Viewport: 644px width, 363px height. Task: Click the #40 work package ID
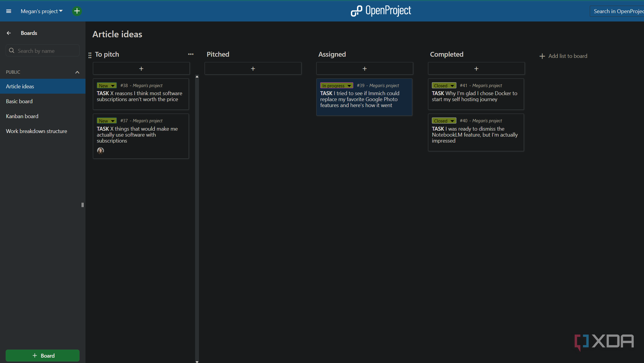tap(463, 121)
